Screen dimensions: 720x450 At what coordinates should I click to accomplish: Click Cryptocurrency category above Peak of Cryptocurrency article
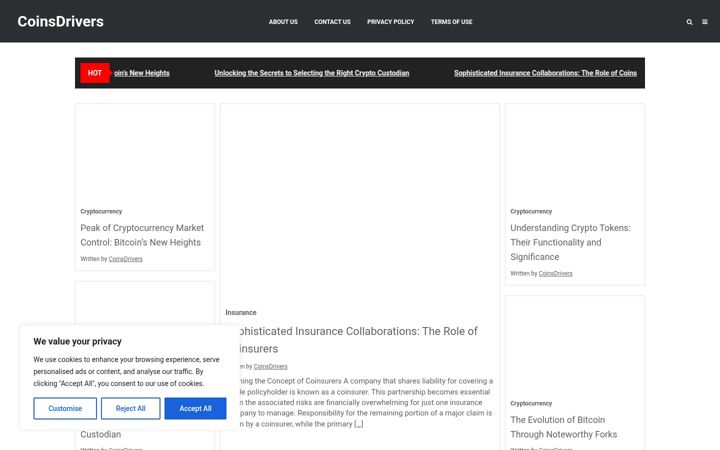(x=101, y=212)
